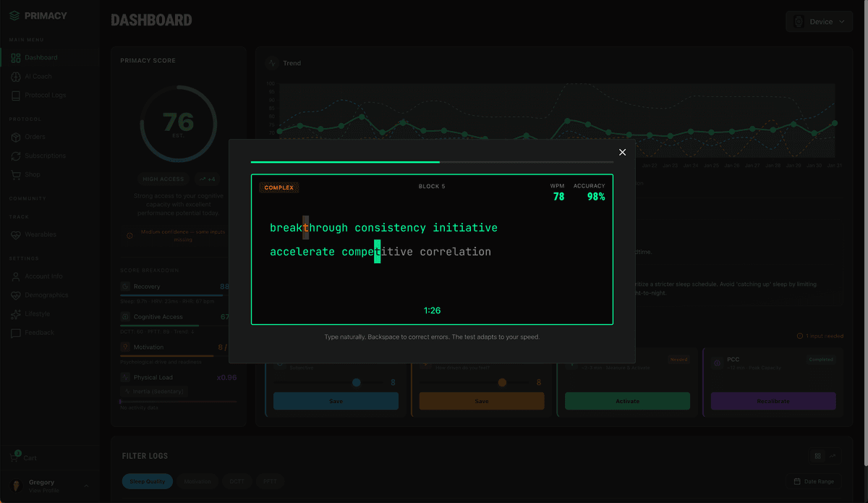Close the typing test dialog
This screenshot has height=503, width=868.
622,152
